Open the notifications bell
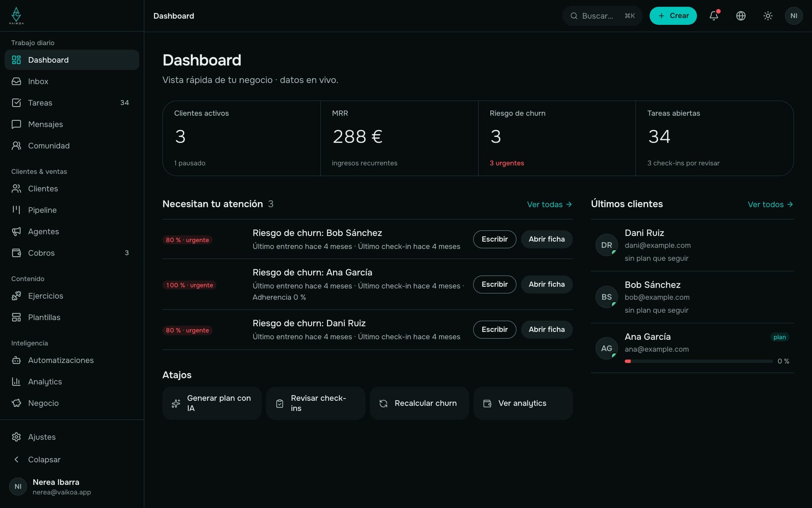 pyautogui.click(x=714, y=16)
